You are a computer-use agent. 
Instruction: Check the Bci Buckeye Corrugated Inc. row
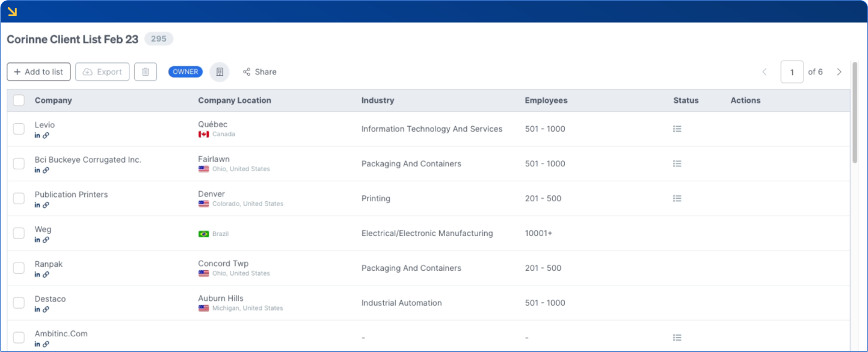19,163
